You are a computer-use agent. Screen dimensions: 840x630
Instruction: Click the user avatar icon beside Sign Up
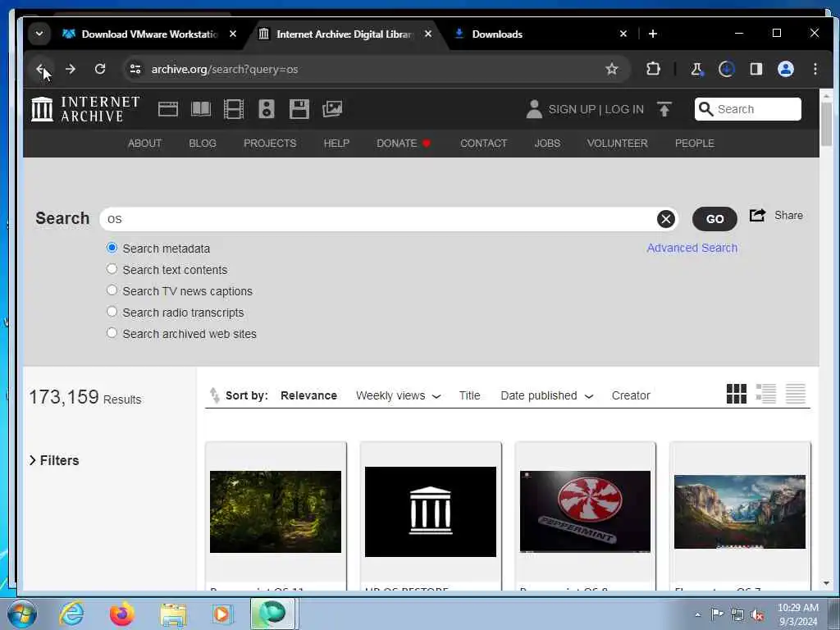tap(534, 109)
